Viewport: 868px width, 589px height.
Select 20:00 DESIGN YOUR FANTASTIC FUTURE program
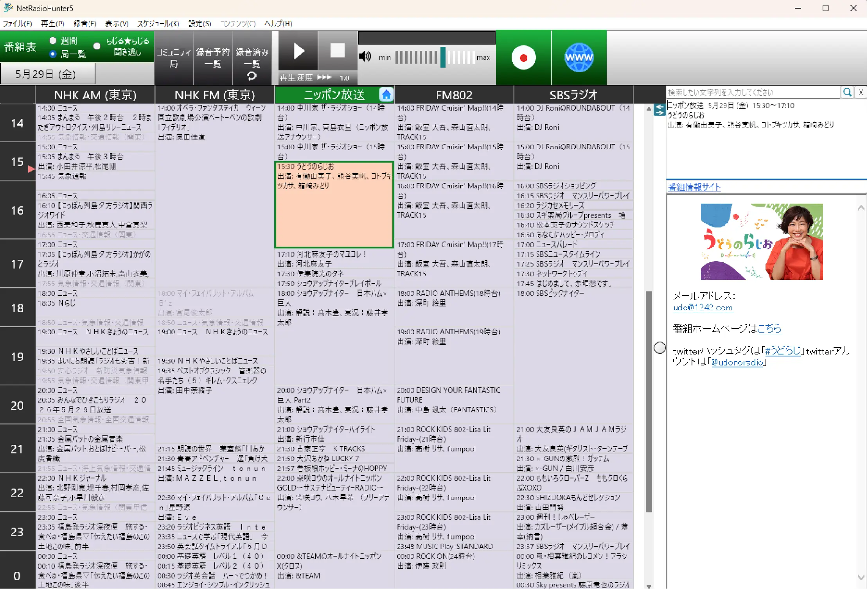click(454, 405)
